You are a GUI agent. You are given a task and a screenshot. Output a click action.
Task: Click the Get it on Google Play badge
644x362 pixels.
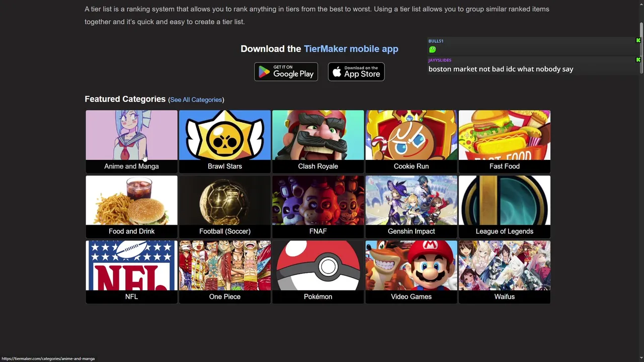(x=286, y=72)
